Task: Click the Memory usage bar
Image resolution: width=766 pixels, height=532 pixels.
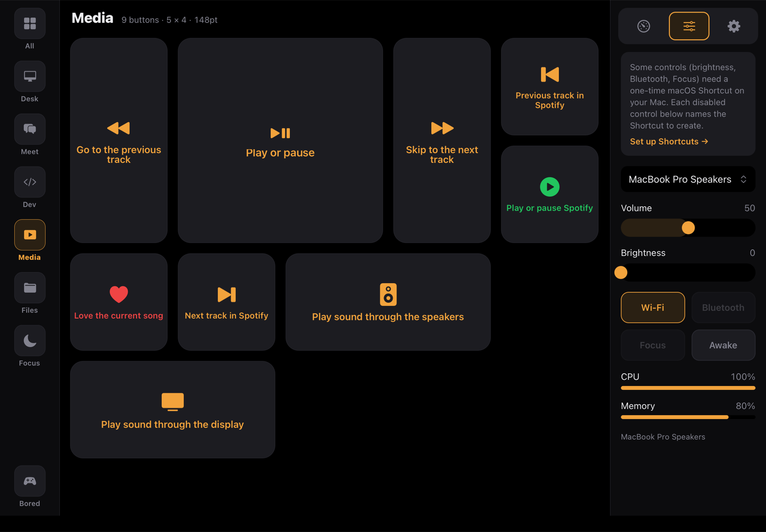Action: tap(688, 417)
